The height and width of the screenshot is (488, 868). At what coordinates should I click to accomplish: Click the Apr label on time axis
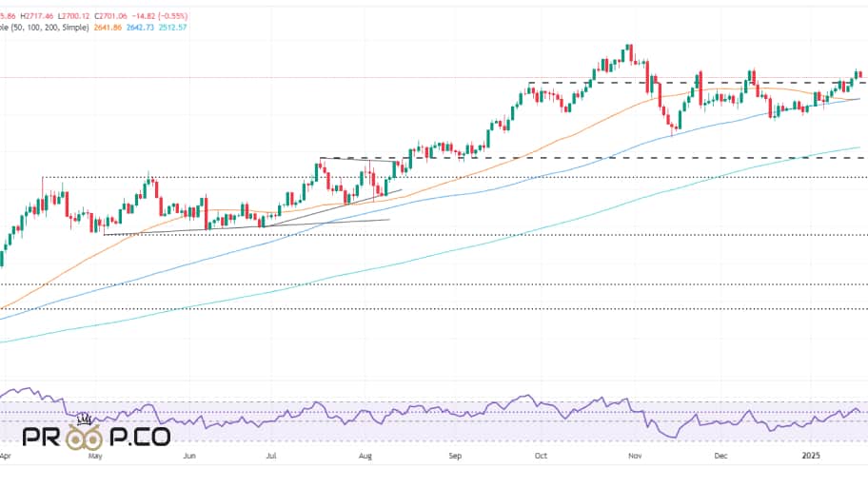point(5,457)
